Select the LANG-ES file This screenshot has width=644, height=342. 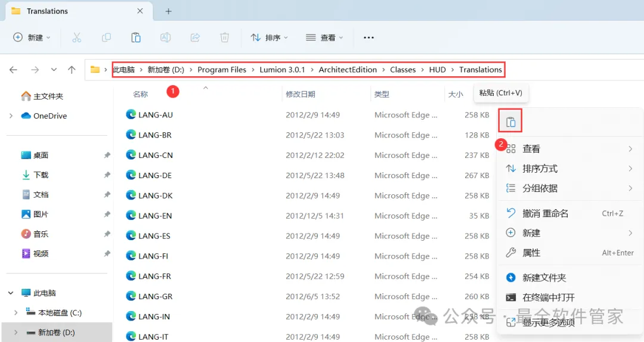(148, 236)
